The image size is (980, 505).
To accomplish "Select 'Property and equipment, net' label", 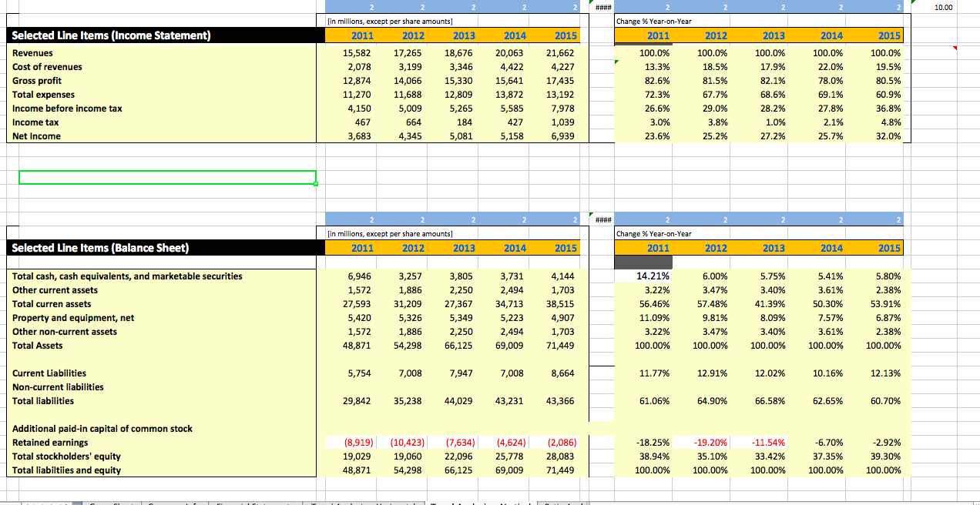I will (x=73, y=318).
